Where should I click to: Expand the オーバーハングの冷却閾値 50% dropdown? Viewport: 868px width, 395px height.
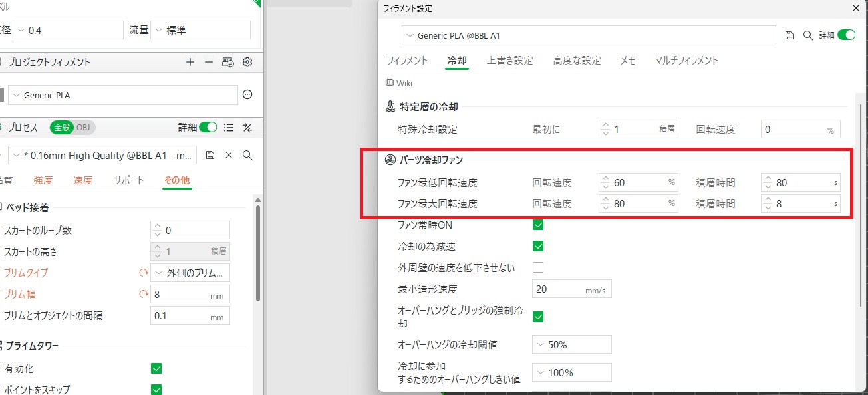(x=572, y=344)
